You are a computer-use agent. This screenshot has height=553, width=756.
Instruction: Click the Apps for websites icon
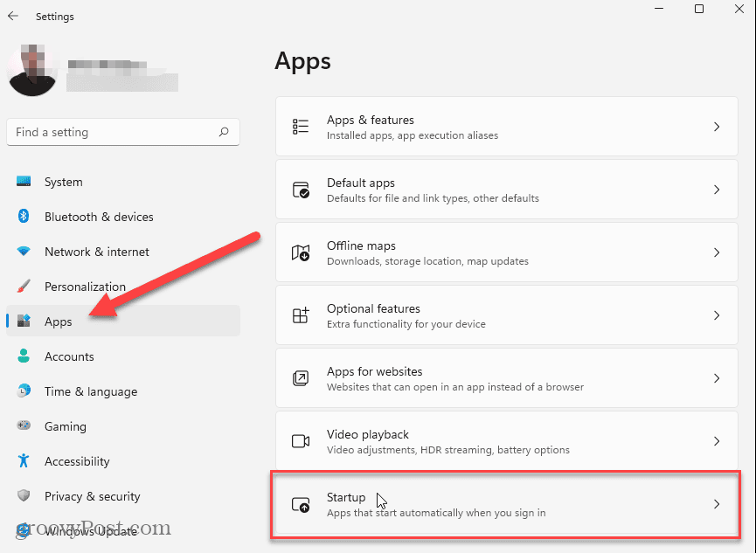(x=301, y=378)
